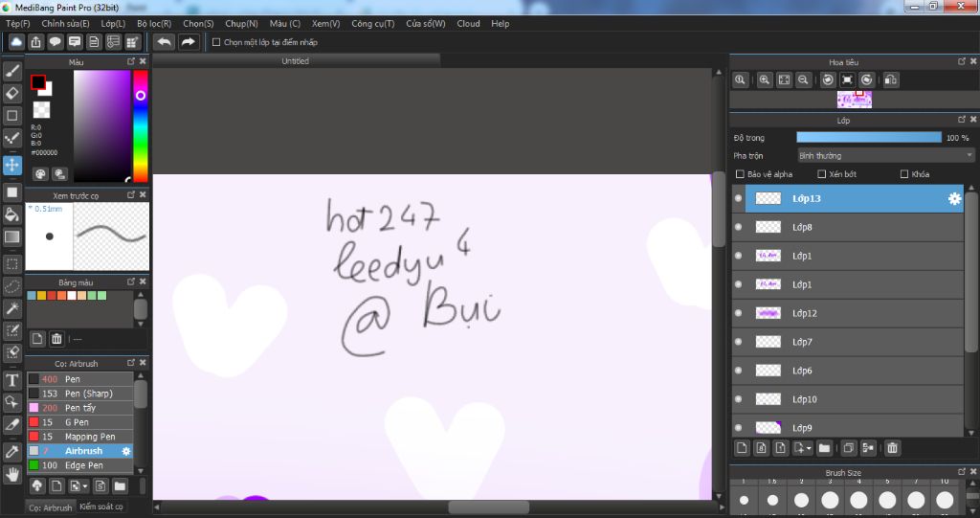Toggle visibility of layer Lớp7

click(x=738, y=342)
